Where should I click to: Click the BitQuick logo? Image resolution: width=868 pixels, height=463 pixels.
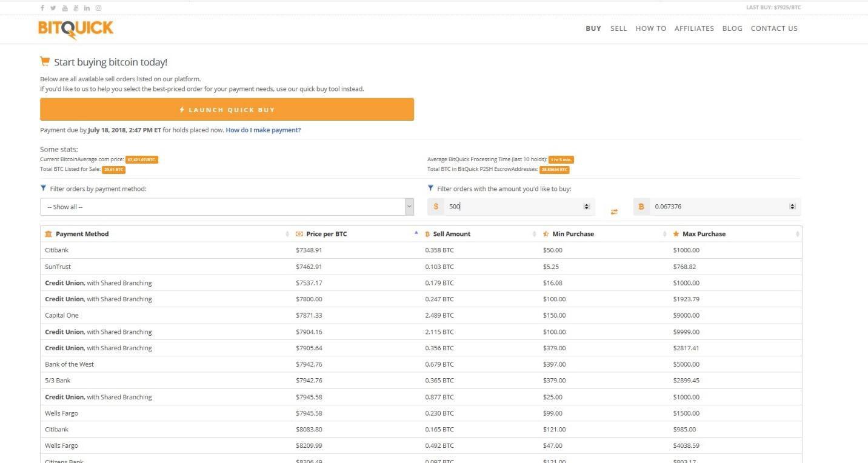point(75,29)
